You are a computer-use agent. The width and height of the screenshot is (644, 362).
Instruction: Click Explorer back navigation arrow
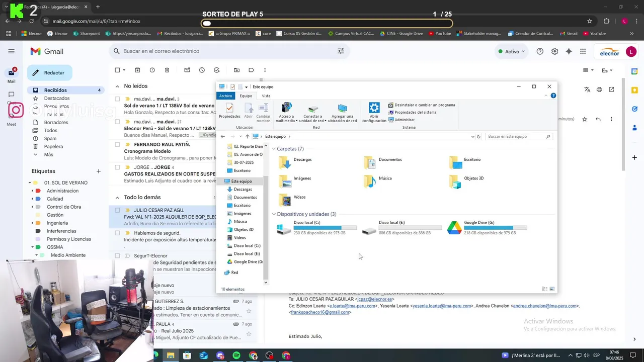(x=223, y=136)
